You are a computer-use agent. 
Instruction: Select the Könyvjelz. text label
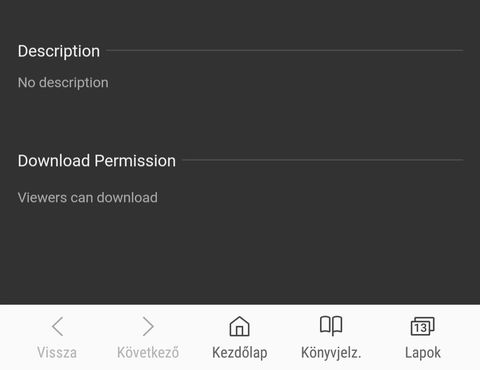[x=331, y=353]
